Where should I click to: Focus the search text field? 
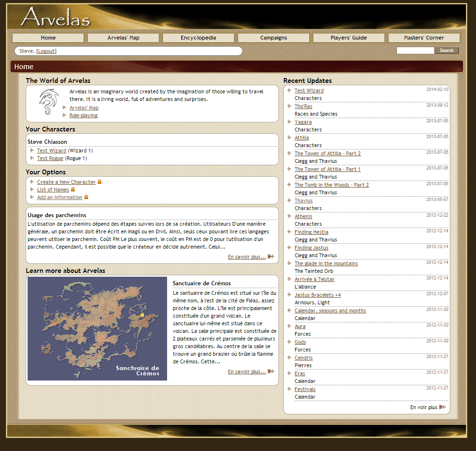click(x=415, y=50)
